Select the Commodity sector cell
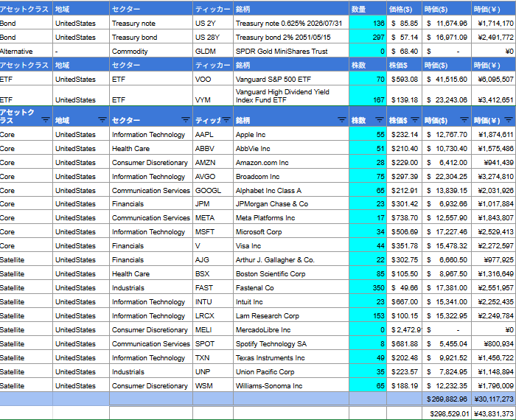The image size is (516, 420). coord(150,51)
